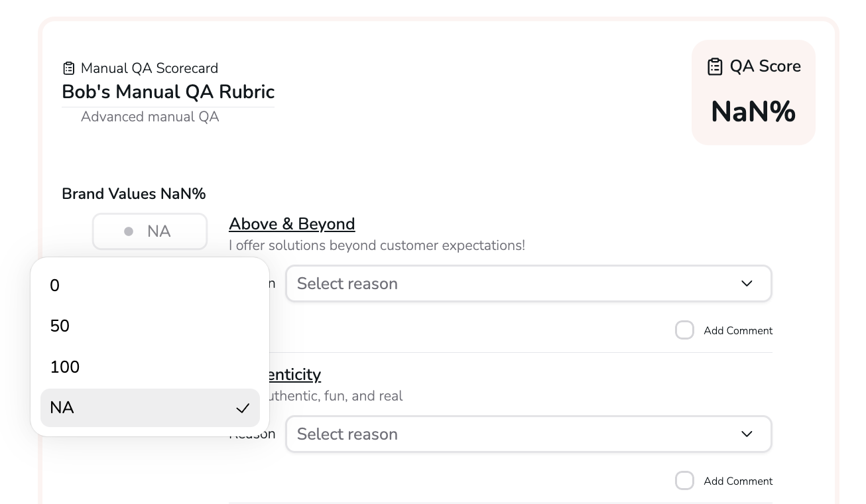The height and width of the screenshot is (504, 866).
Task: Click the clipboard icon beside Manual QA Scorecard
Action: tap(68, 68)
